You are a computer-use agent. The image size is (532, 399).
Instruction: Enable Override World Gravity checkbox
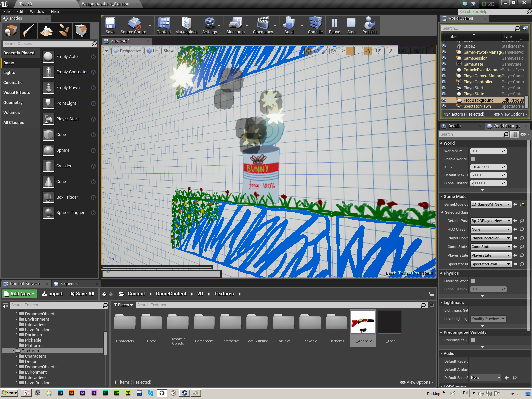coord(473,281)
